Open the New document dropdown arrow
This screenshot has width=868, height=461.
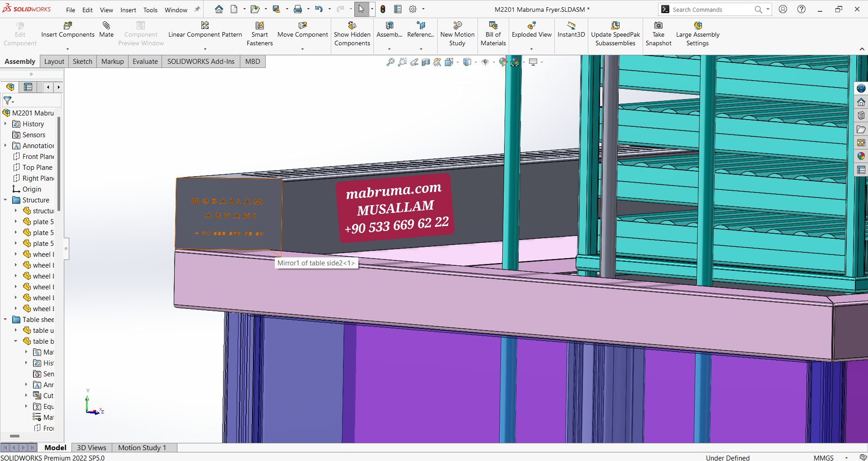pos(244,9)
